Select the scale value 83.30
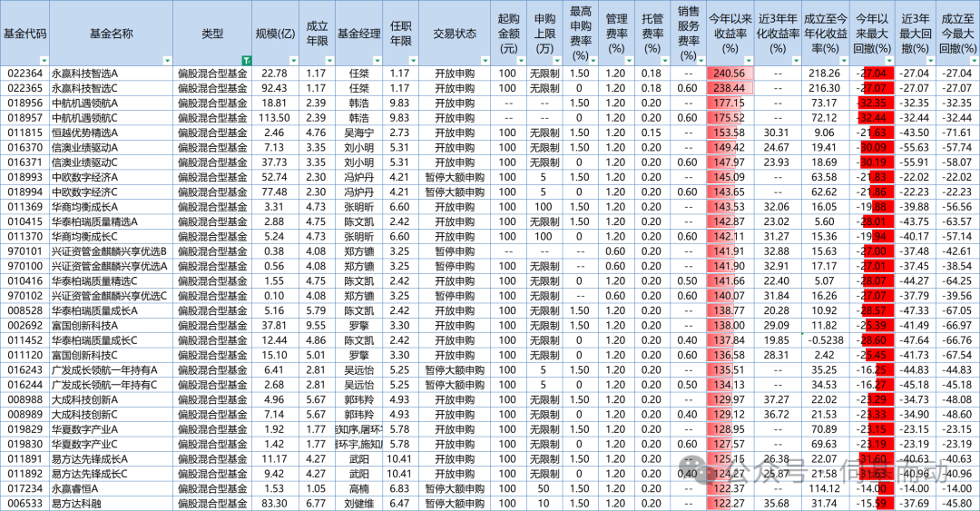Viewport: 980px width, 511px height. 275,504
